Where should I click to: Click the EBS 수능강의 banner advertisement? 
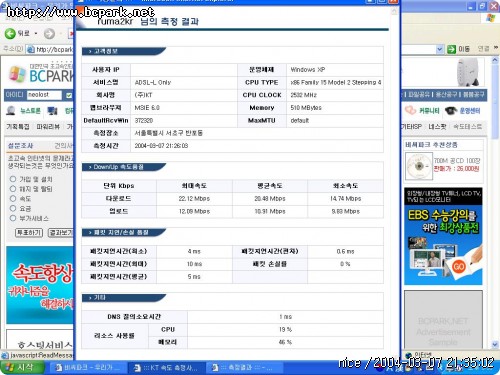(443, 236)
